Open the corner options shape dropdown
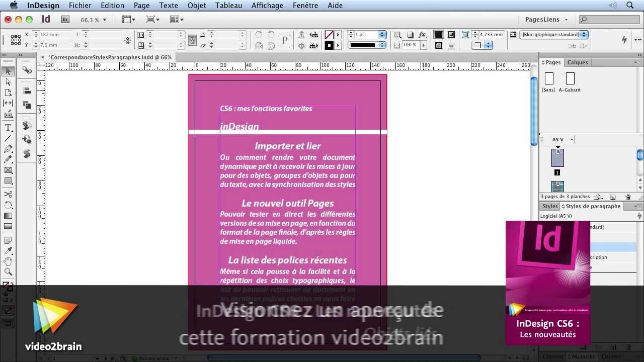Screen dimensions: 644x362 point(481,45)
